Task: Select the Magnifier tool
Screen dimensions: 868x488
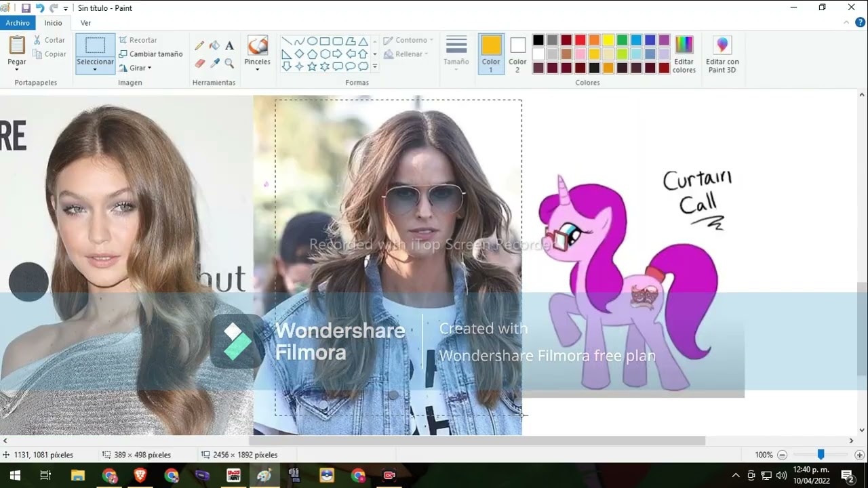Action: [229, 63]
